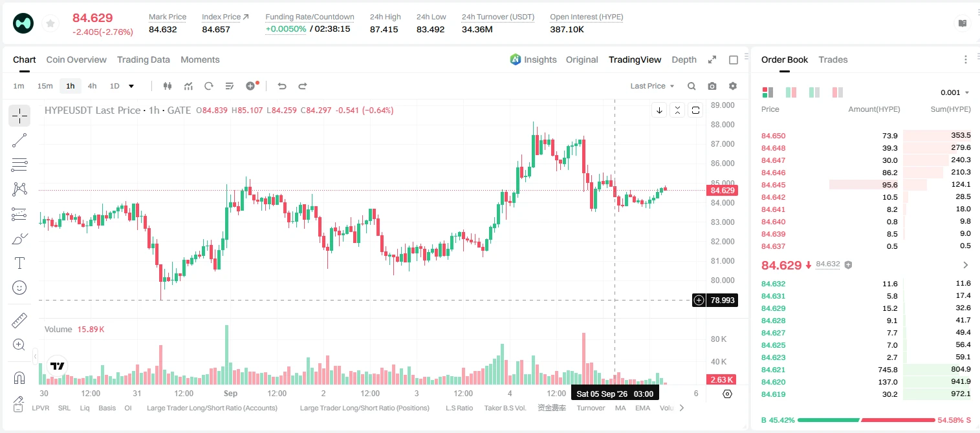Screen dimensions: 980x433
Task: Switch chart to Depth view
Action: click(x=684, y=59)
